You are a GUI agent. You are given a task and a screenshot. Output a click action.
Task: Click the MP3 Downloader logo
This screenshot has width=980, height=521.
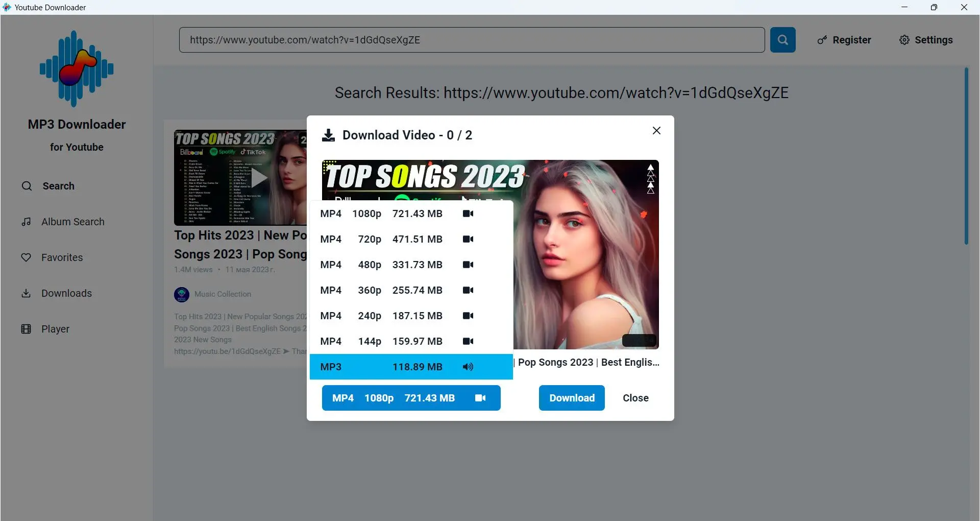pos(77,68)
